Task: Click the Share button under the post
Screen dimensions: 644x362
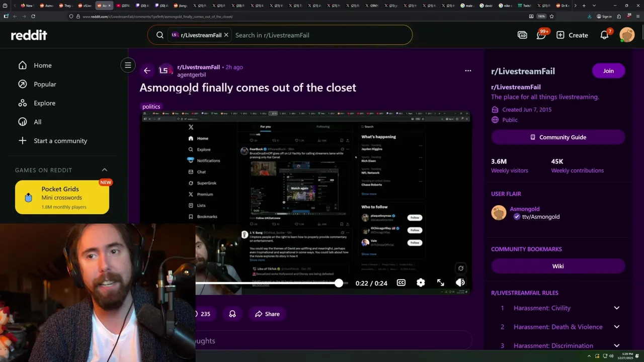Action: (267, 314)
